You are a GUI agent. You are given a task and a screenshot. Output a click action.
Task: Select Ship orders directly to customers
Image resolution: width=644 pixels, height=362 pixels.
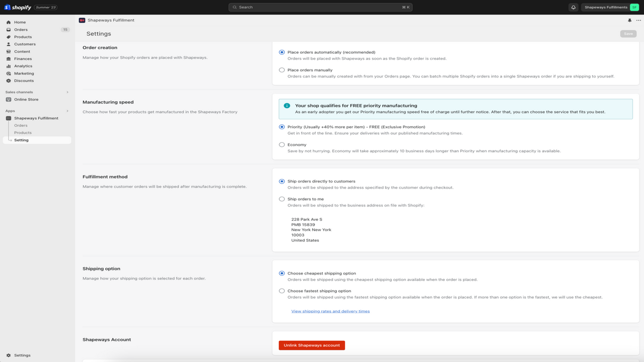click(x=282, y=182)
